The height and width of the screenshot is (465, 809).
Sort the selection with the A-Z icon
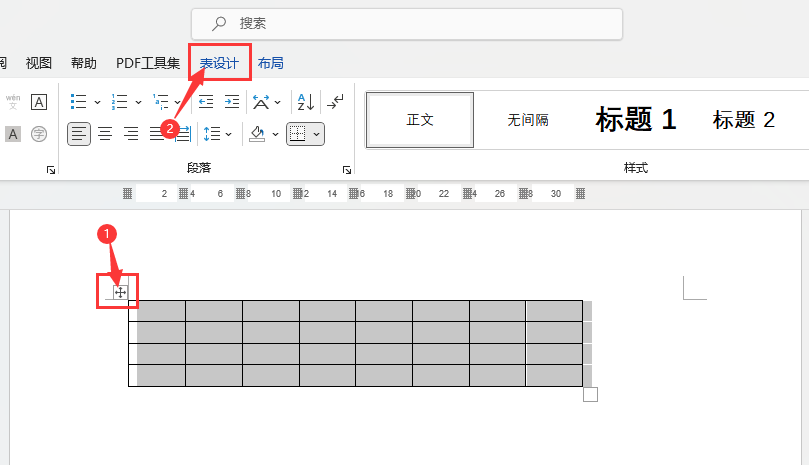click(x=305, y=102)
